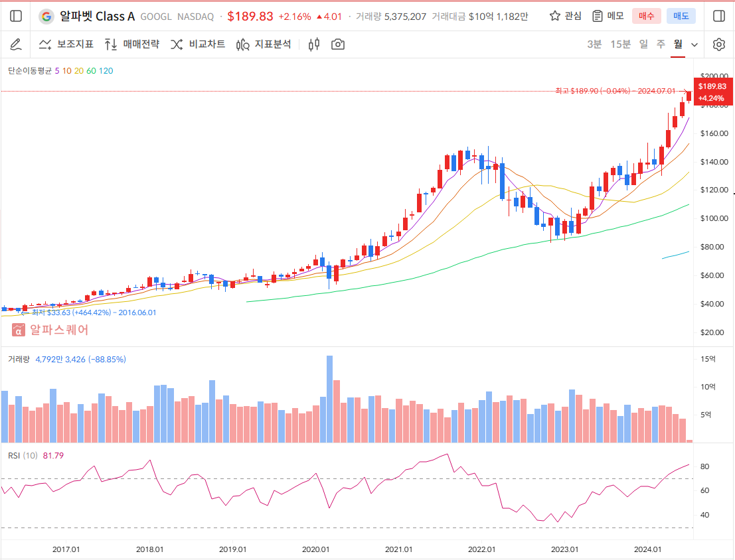Capture chart with camera icon
This screenshot has height=560, width=735.
pyautogui.click(x=338, y=44)
